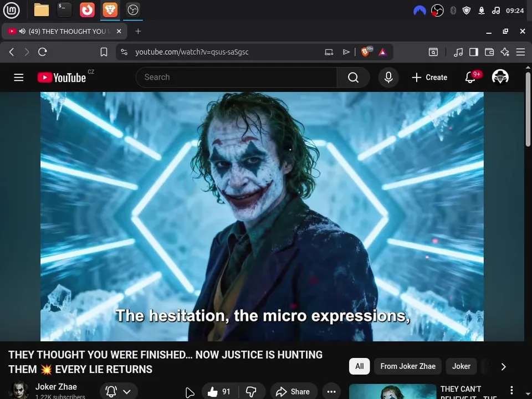This screenshot has width=532, height=399.
Task: Open the shield security tray icon
Action: click(x=467, y=11)
